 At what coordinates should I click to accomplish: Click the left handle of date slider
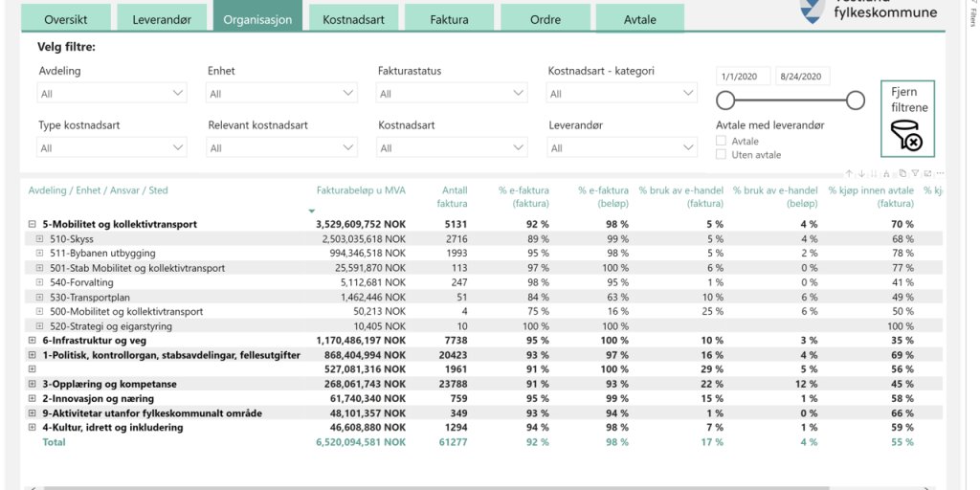725,100
